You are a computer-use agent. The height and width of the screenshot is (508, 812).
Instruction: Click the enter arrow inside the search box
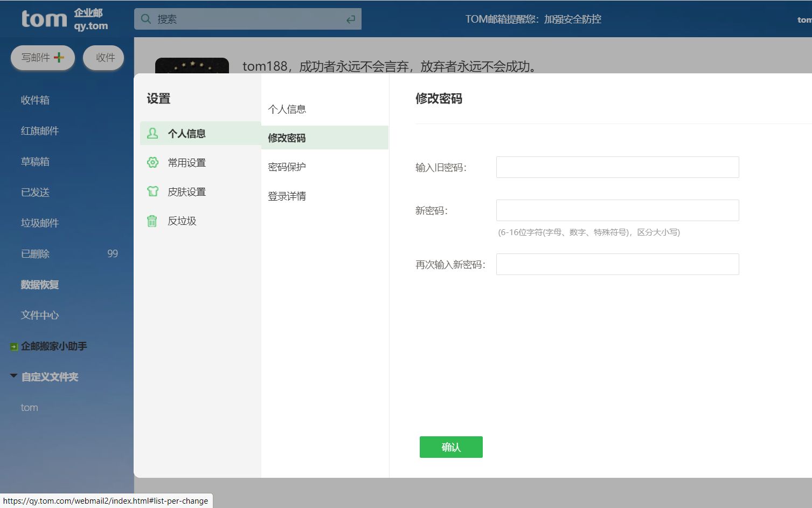coord(351,18)
